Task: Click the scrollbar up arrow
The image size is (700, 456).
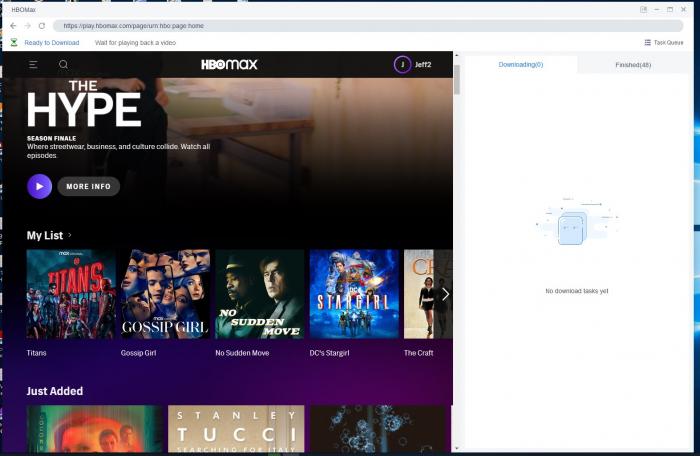Action: pos(457,55)
